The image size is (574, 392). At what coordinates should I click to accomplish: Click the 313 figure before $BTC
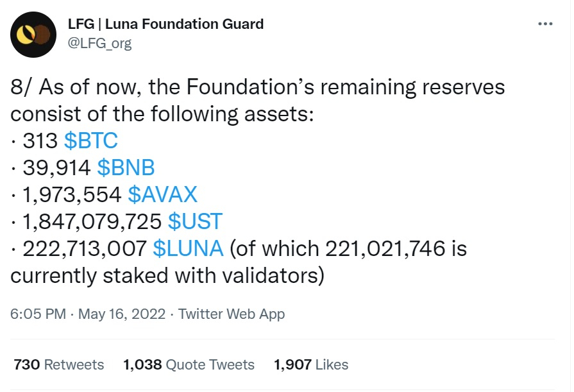(x=40, y=141)
